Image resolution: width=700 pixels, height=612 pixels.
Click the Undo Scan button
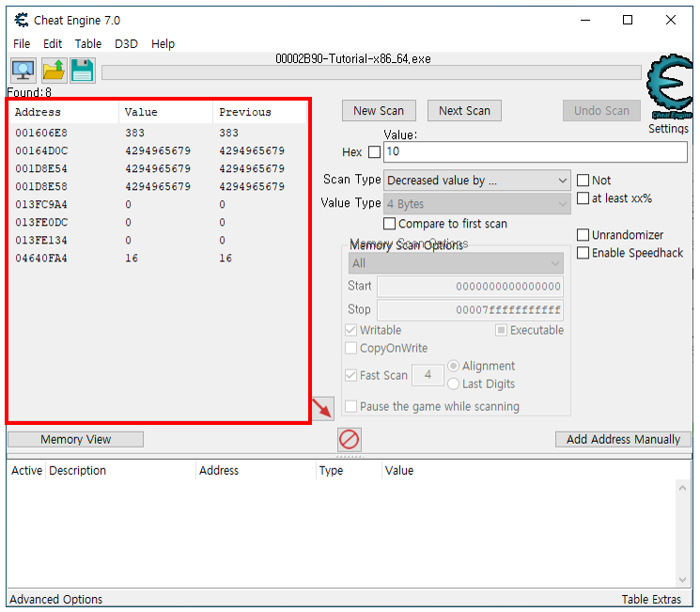(x=601, y=110)
